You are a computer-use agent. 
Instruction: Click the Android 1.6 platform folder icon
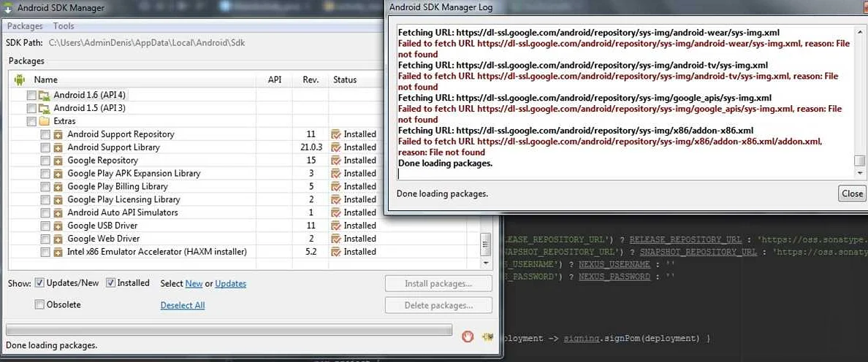pyautogui.click(x=45, y=95)
